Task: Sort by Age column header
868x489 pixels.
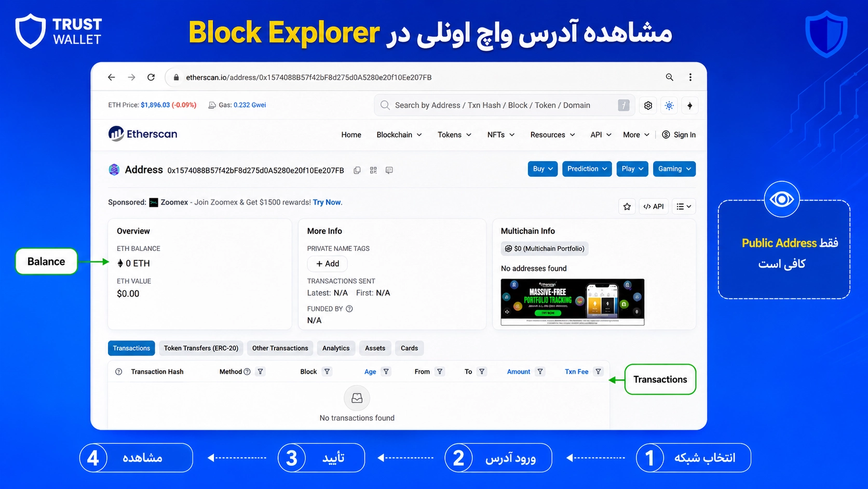Action: (370, 372)
